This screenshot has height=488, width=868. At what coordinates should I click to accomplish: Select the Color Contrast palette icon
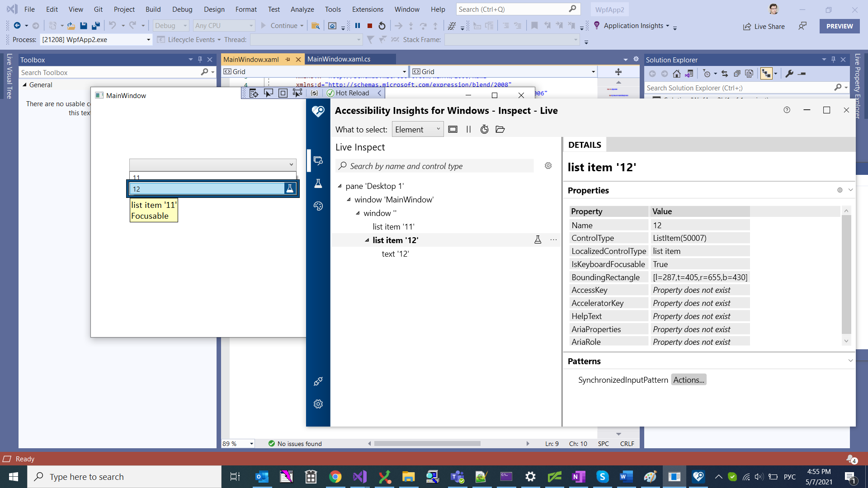tap(318, 206)
